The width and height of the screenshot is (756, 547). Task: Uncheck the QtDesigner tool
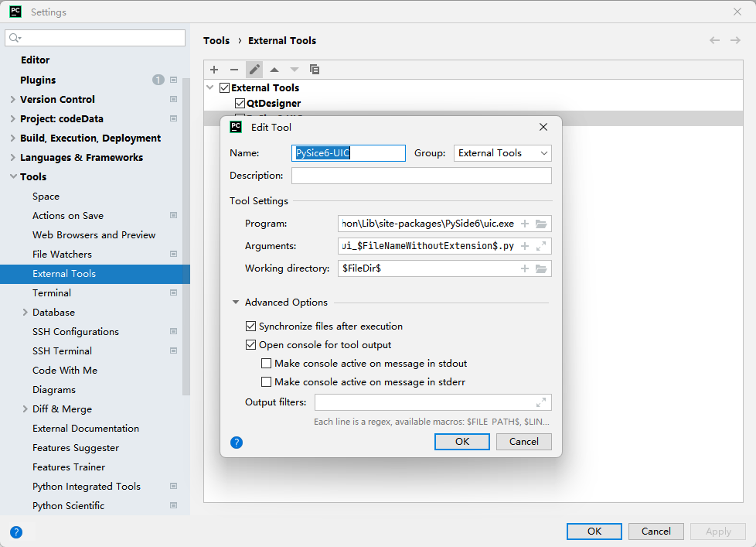point(240,102)
